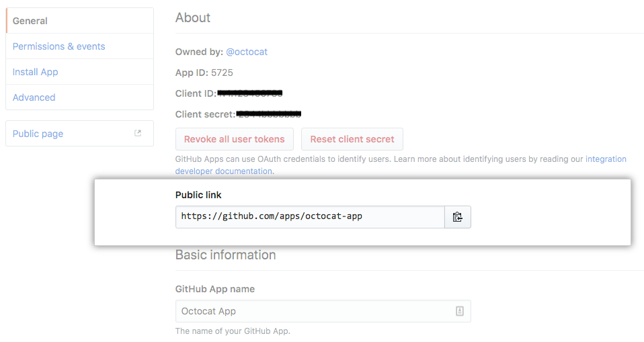Click the autofill icon in App name field
This screenshot has height=342, width=644.
[x=460, y=311]
